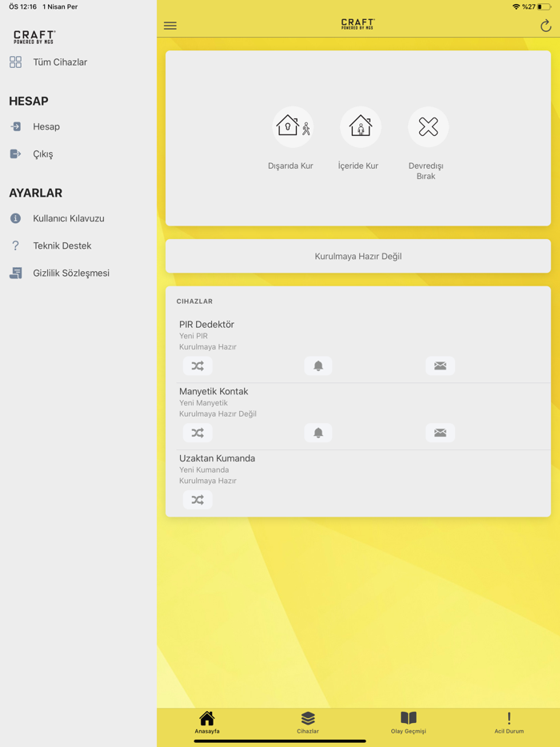Click the Kurulmaya Hazır Değil status bar
The image size is (560, 747).
358,256
